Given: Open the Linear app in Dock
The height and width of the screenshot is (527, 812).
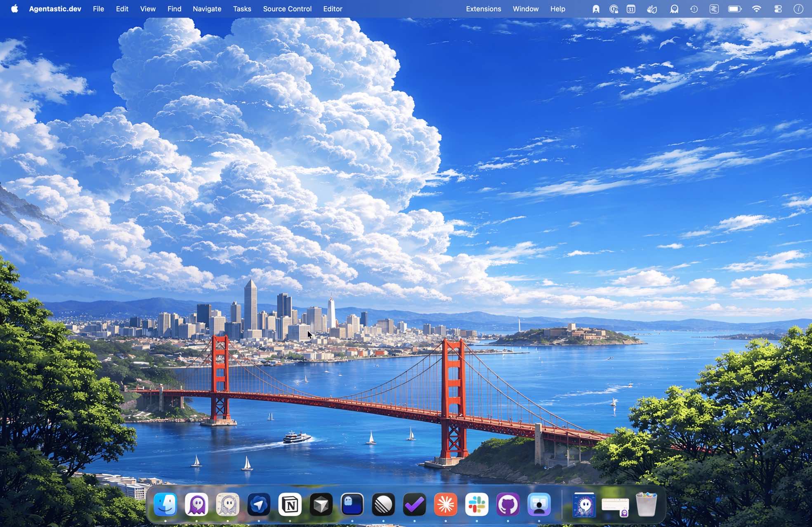Looking at the screenshot, I should 383,505.
